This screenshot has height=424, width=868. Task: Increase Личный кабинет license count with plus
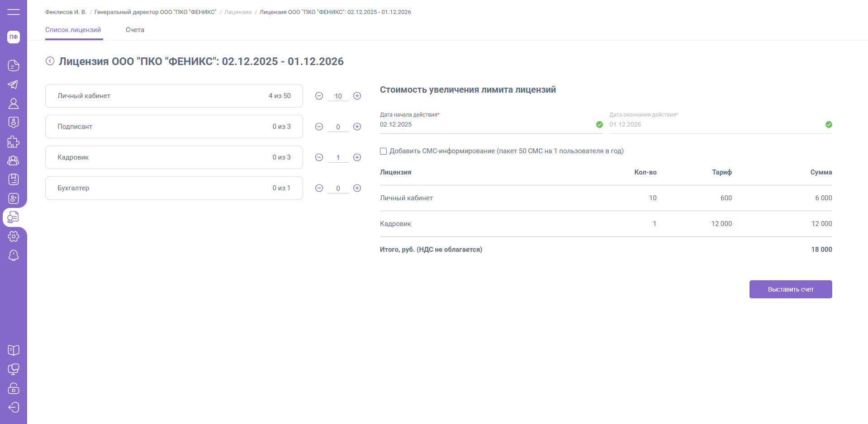tap(357, 96)
